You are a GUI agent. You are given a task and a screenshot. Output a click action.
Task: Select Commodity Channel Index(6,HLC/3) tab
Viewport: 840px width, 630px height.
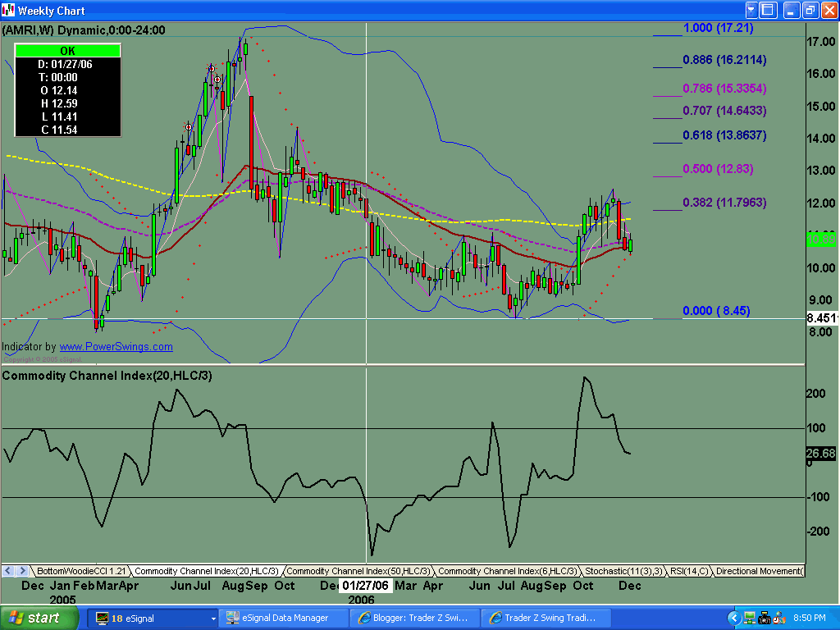507,571
